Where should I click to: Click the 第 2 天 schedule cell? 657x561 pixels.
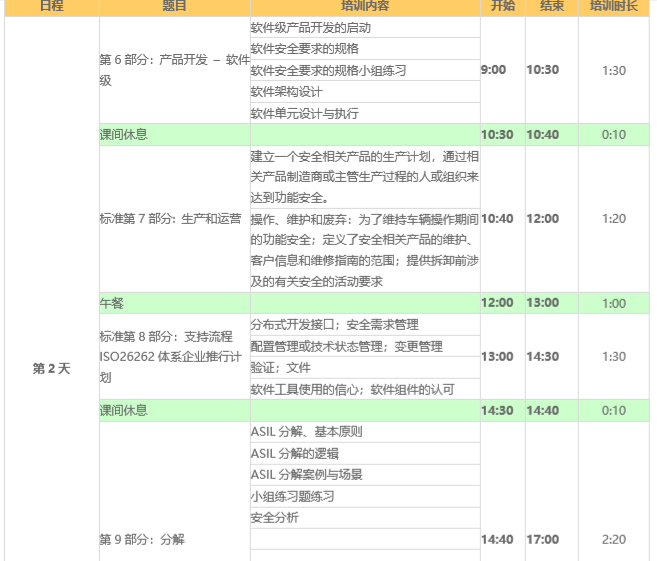tap(51, 368)
